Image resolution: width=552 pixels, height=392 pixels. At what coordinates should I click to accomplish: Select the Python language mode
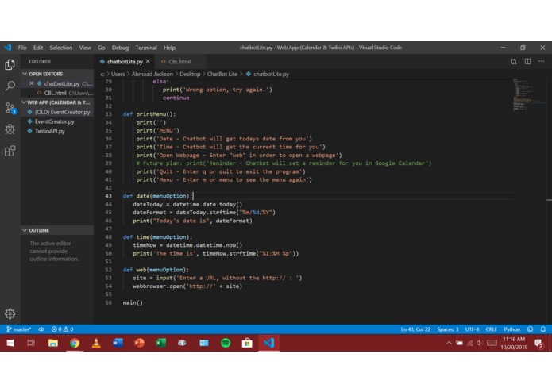click(511, 329)
